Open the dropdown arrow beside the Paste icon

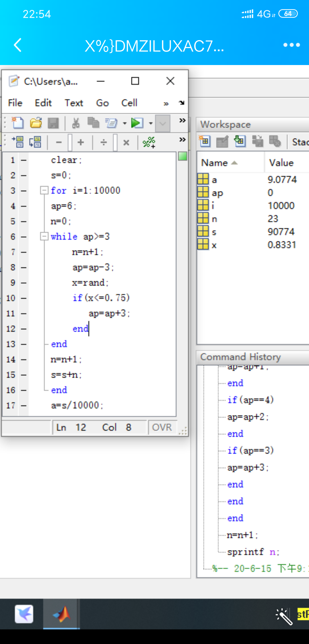click(x=125, y=123)
